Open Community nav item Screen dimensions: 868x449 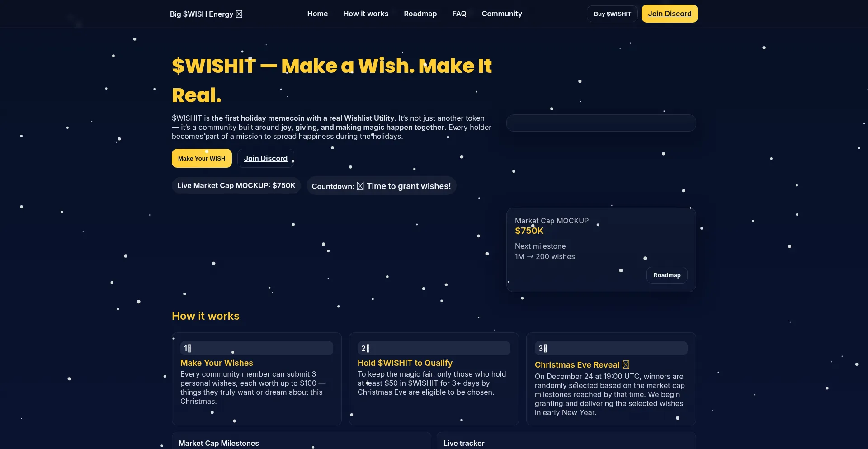502,14
